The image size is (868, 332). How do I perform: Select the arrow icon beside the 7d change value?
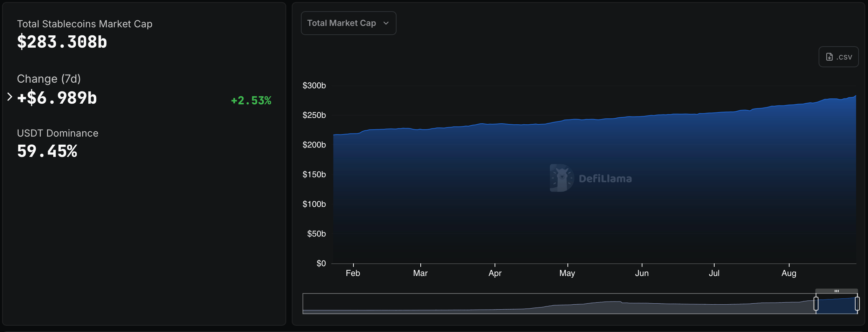pyautogui.click(x=9, y=96)
